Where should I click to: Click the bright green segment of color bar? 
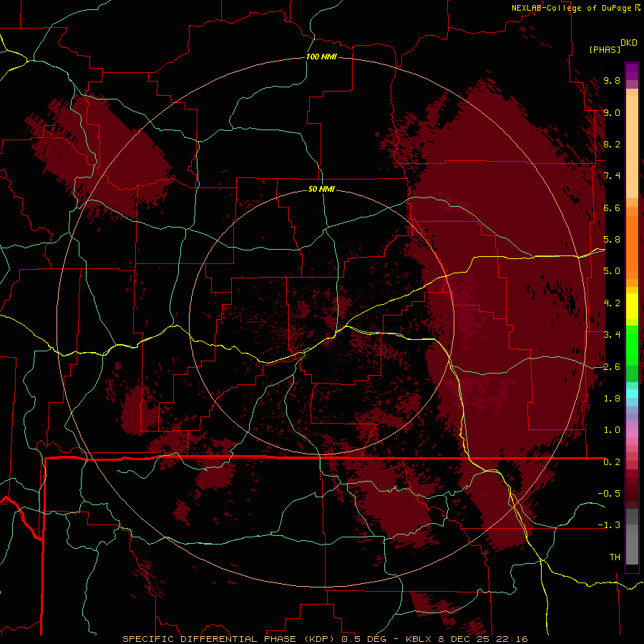[632, 345]
